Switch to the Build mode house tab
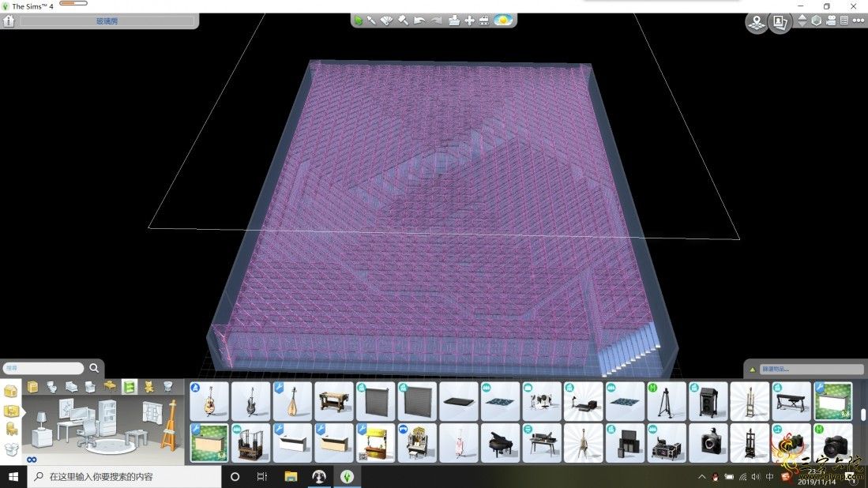The image size is (868, 488). coord(10,391)
